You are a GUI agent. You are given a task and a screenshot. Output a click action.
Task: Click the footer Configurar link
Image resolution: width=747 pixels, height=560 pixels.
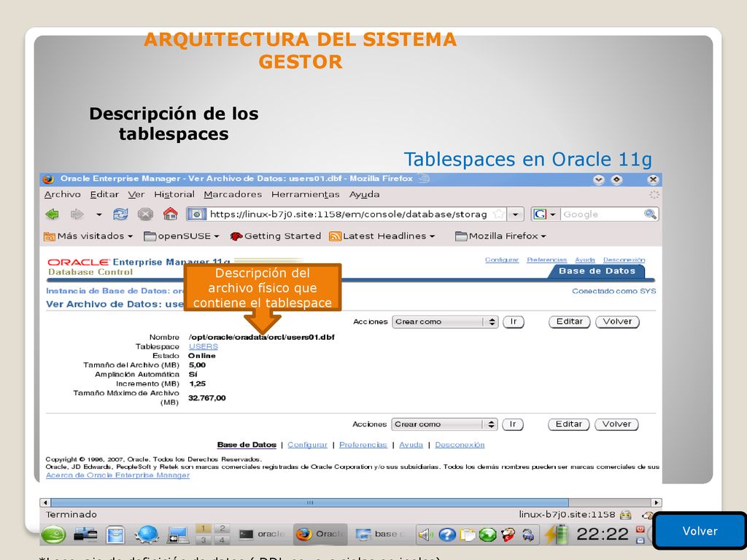[x=307, y=445]
